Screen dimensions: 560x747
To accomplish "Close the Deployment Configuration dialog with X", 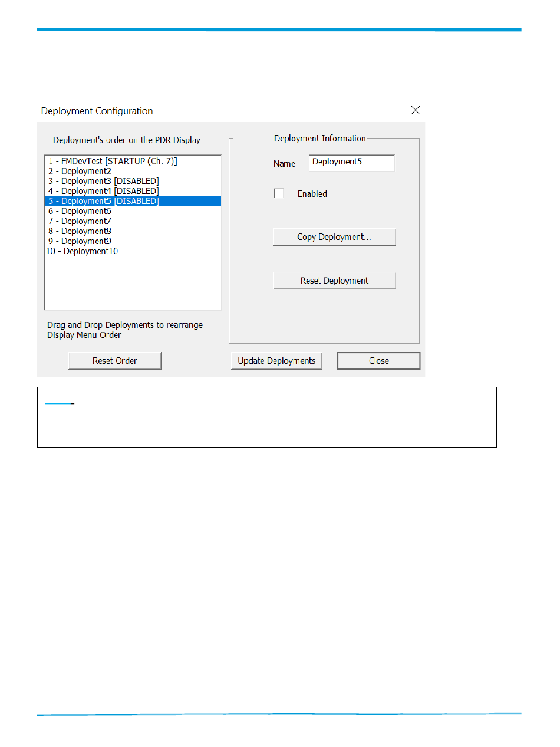I will tap(416, 110).
